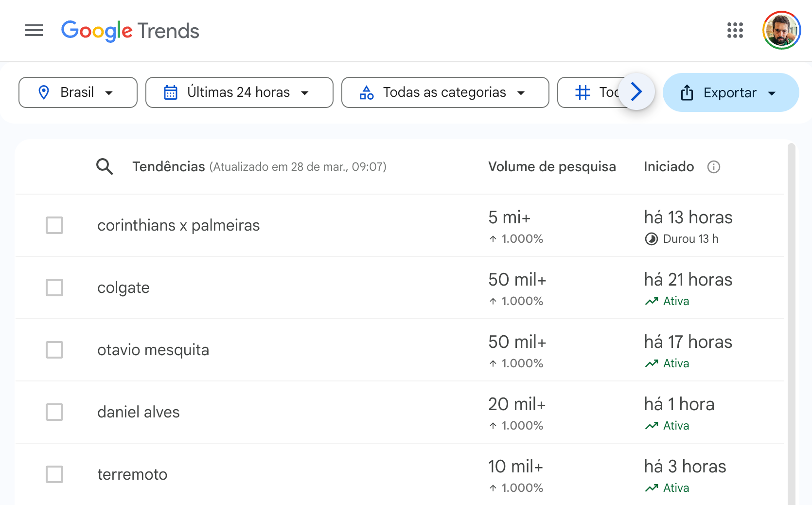
Task: Open the terremoto trend row
Action: coord(132,474)
